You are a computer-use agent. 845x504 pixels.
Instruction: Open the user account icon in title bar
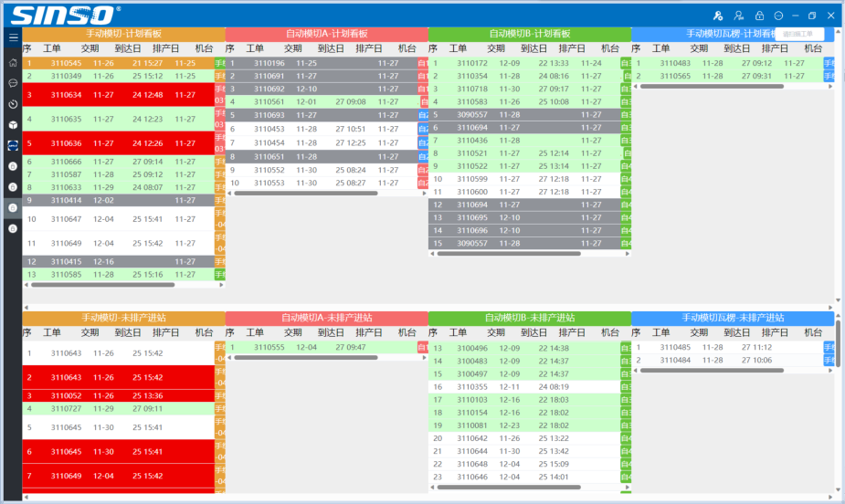click(738, 16)
